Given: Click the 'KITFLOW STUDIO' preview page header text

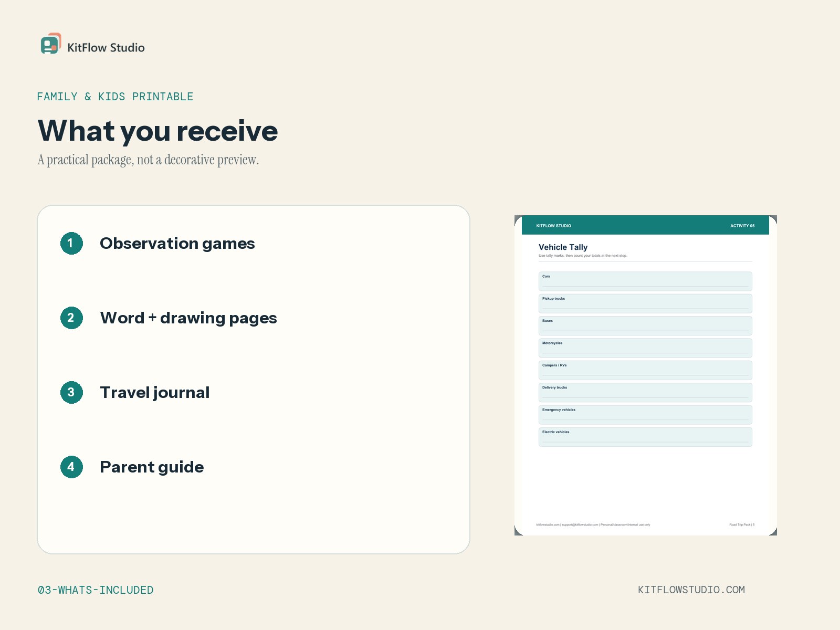Looking at the screenshot, I should pyautogui.click(x=553, y=226).
